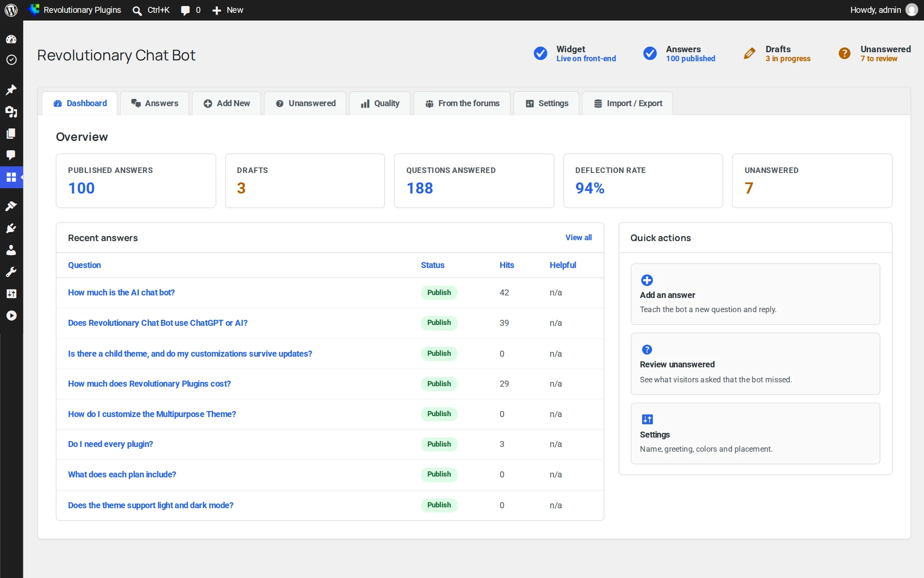924x578 pixels.
Task: Go to the Import / Export tab
Action: pyautogui.click(x=628, y=103)
